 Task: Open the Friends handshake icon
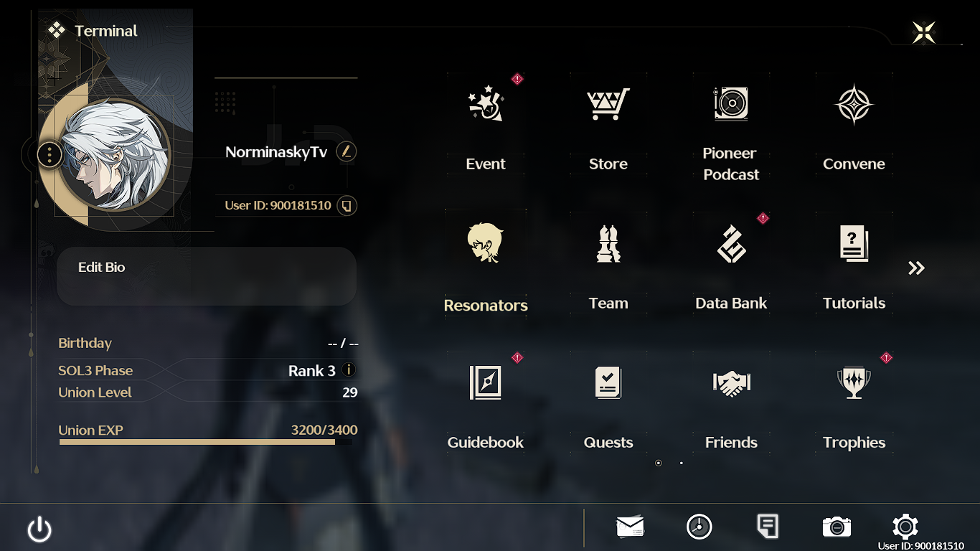pos(731,383)
